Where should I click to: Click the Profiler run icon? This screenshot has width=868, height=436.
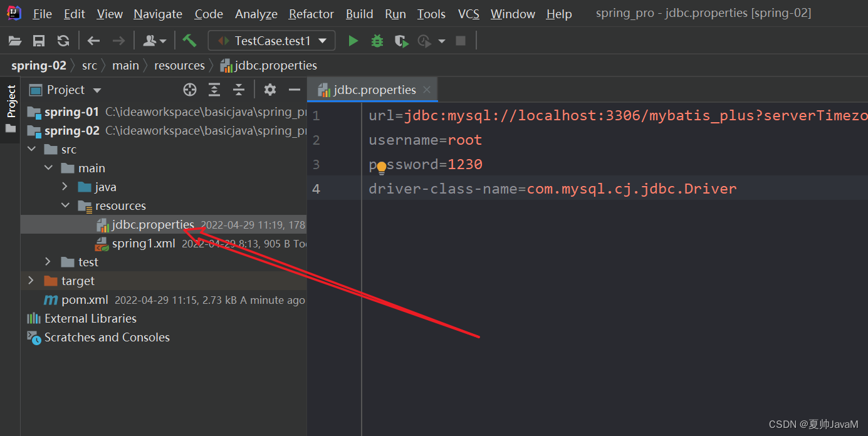point(426,41)
